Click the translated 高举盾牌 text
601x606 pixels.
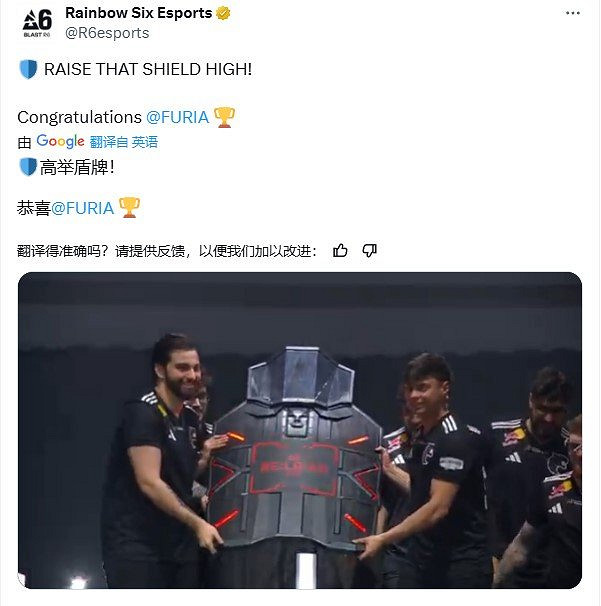(x=77, y=167)
